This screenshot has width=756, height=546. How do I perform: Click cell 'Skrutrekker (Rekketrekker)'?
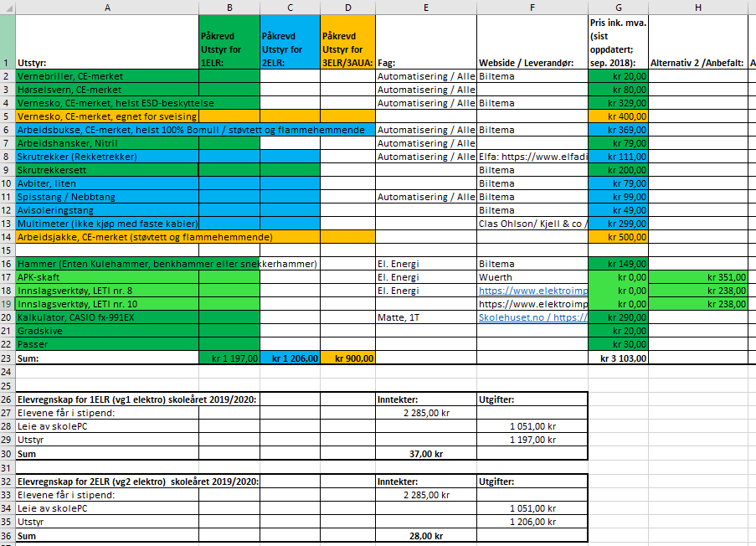107,157
